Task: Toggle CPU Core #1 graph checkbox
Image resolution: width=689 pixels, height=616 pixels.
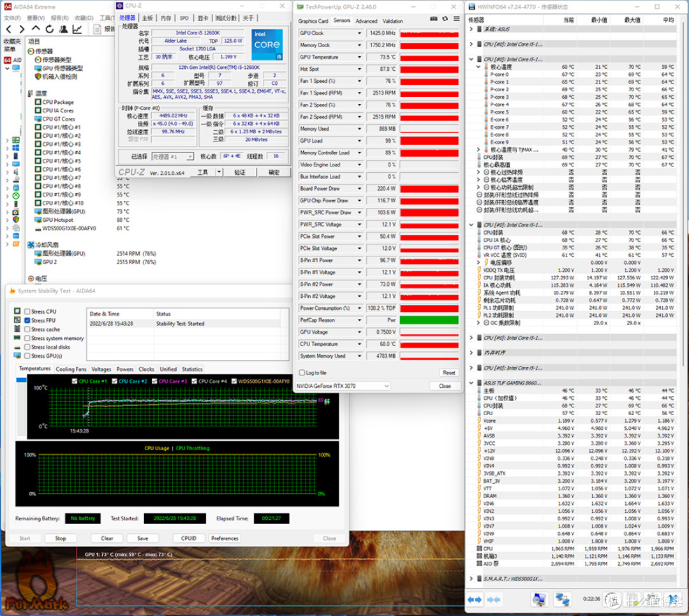Action: [x=75, y=381]
